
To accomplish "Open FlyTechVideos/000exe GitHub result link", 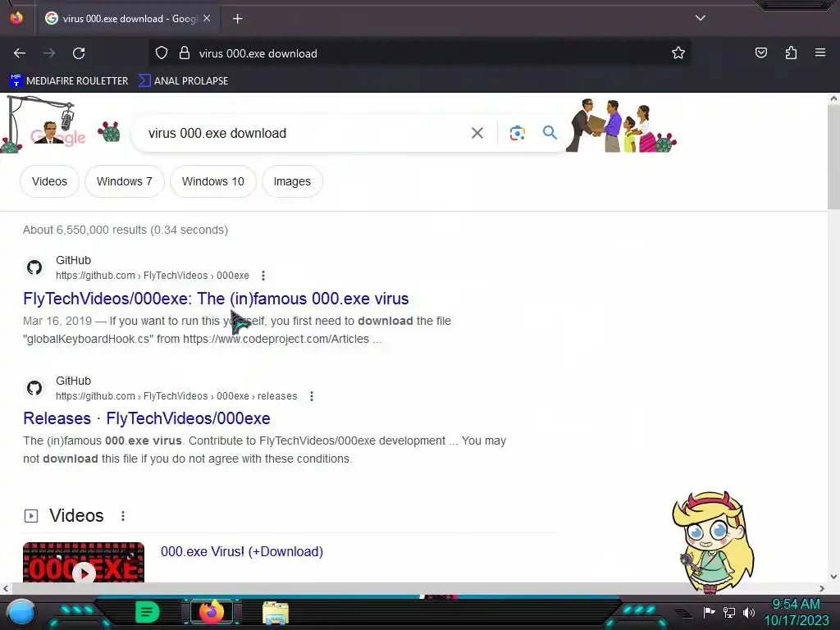I will [x=216, y=299].
